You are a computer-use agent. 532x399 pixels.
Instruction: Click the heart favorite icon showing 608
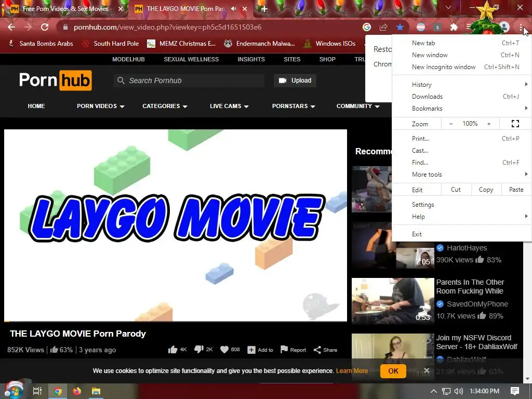pyautogui.click(x=224, y=350)
